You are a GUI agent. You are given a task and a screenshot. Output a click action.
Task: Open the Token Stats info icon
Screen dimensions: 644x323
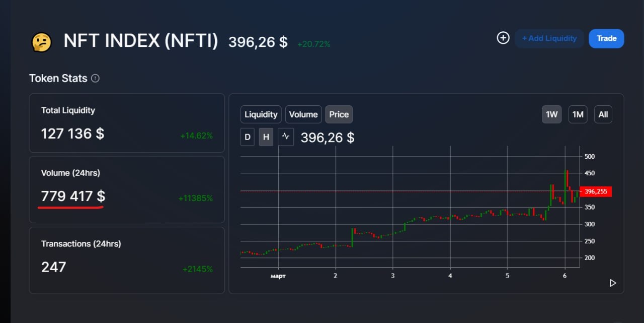(96, 79)
